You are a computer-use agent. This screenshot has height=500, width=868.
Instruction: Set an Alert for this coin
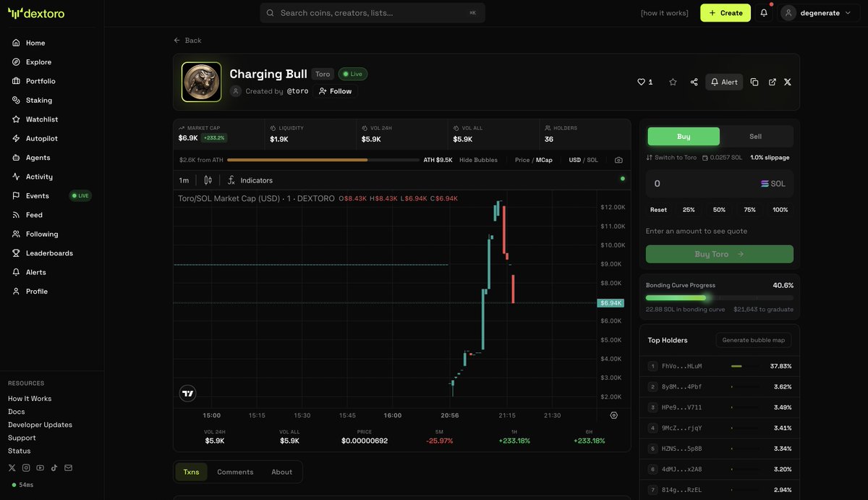[x=724, y=82]
